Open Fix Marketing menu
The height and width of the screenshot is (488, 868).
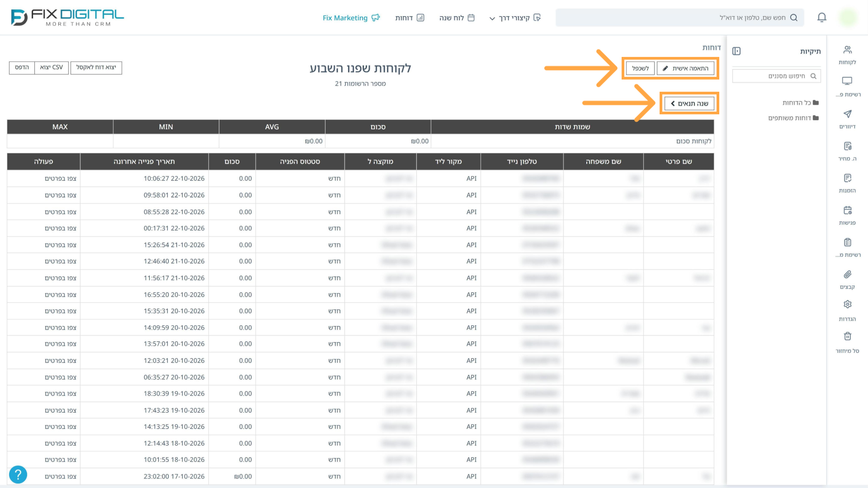pyautogui.click(x=351, y=18)
